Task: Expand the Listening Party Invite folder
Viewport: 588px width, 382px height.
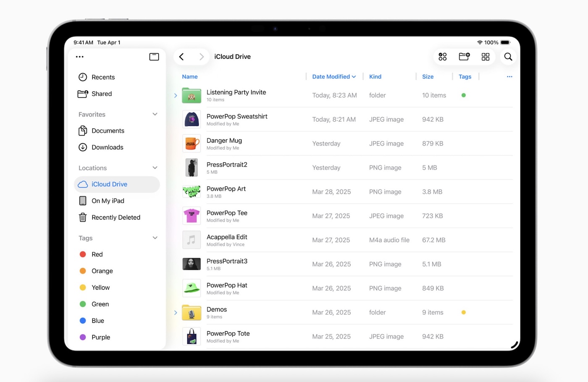Action: [176, 96]
